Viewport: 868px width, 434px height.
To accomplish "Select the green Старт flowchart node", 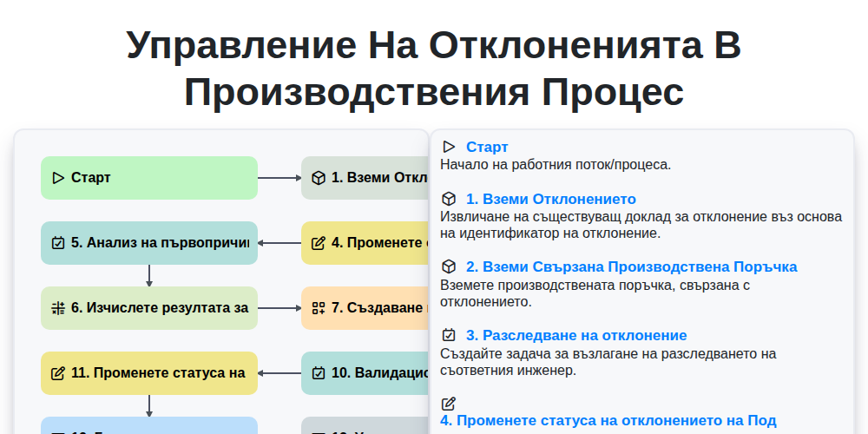I will 149,178.
